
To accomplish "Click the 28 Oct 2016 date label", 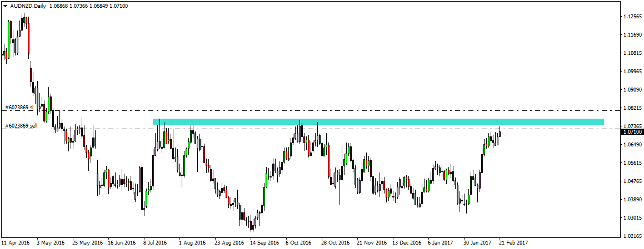I will coord(336,243).
